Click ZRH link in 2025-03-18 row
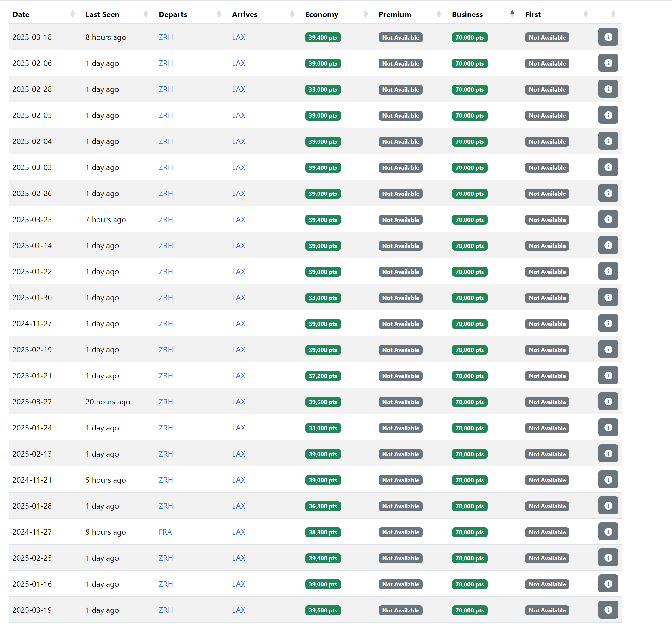This screenshot has width=672, height=624. tap(166, 37)
